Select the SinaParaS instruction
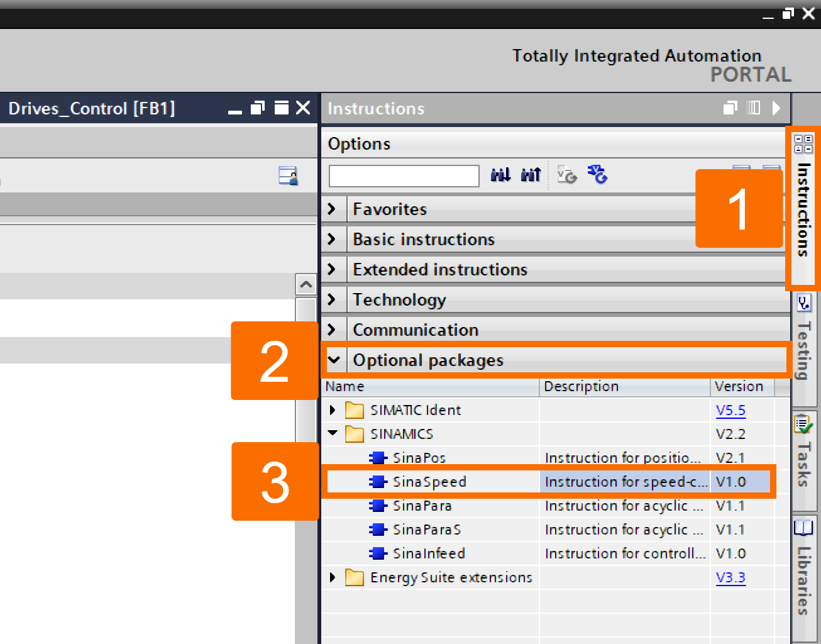The height and width of the screenshot is (644, 821). coord(427,530)
